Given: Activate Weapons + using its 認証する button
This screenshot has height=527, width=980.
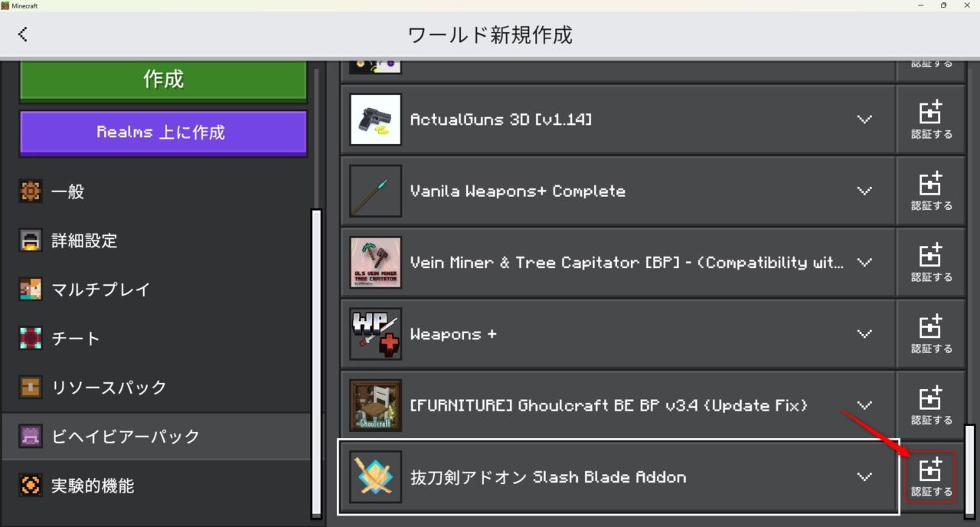Looking at the screenshot, I should coord(930,333).
